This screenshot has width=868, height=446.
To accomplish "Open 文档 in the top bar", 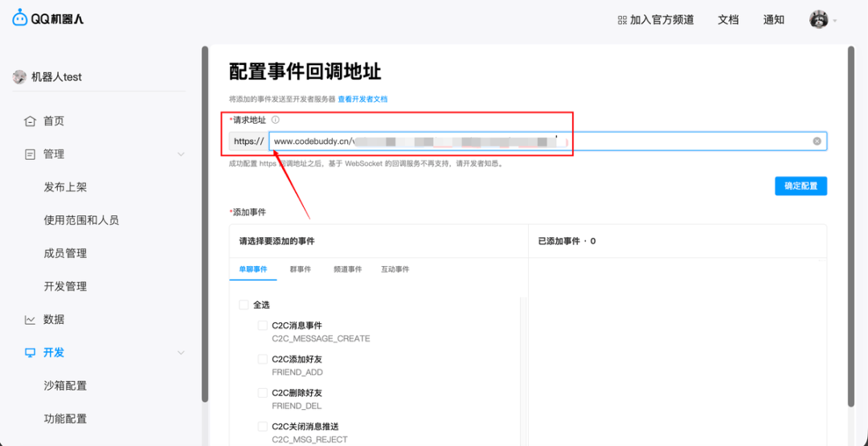I will [x=728, y=20].
